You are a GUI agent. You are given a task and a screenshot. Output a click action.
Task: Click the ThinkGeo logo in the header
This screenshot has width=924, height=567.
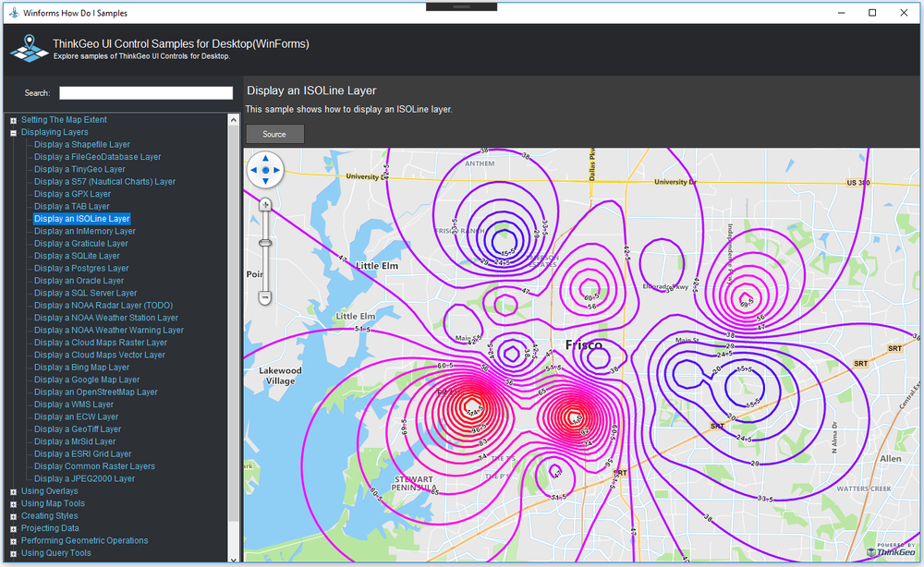29,49
